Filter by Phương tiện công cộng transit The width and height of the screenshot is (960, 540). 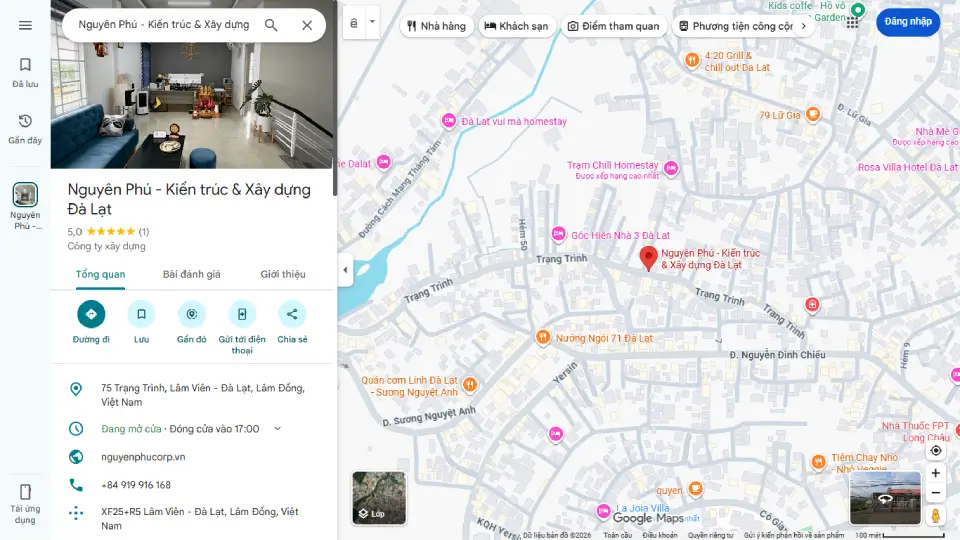(736, 26)
